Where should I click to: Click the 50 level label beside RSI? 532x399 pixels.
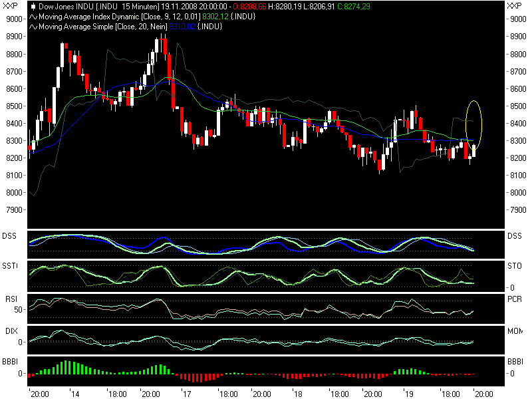pos(18,310)
